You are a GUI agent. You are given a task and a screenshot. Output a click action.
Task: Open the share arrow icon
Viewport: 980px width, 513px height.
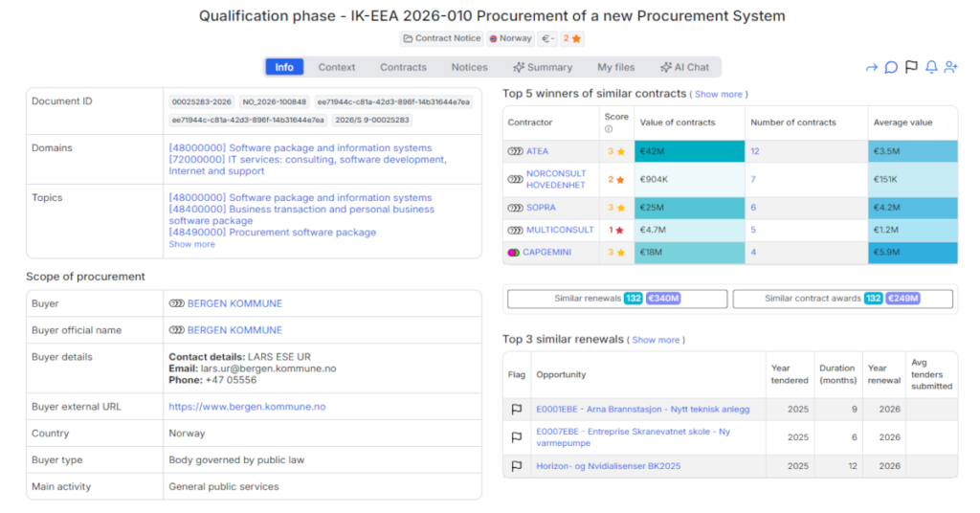pos(871,68)
